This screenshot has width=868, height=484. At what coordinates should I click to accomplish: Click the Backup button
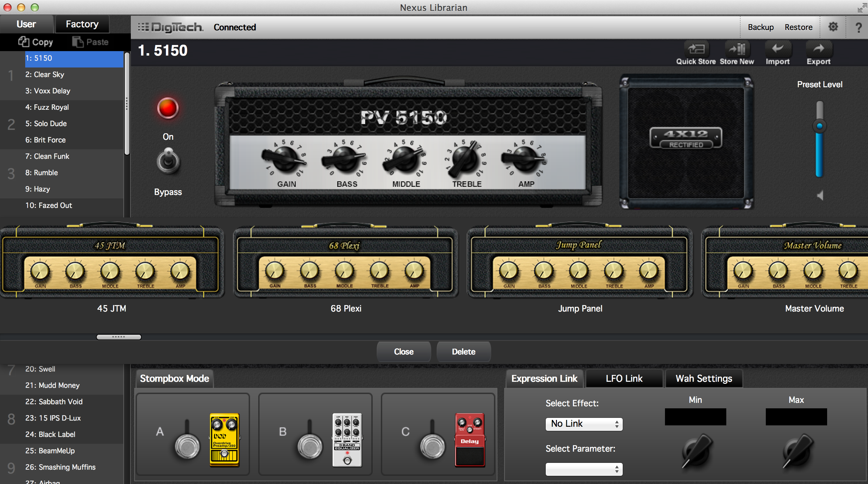tap(761, 27)
